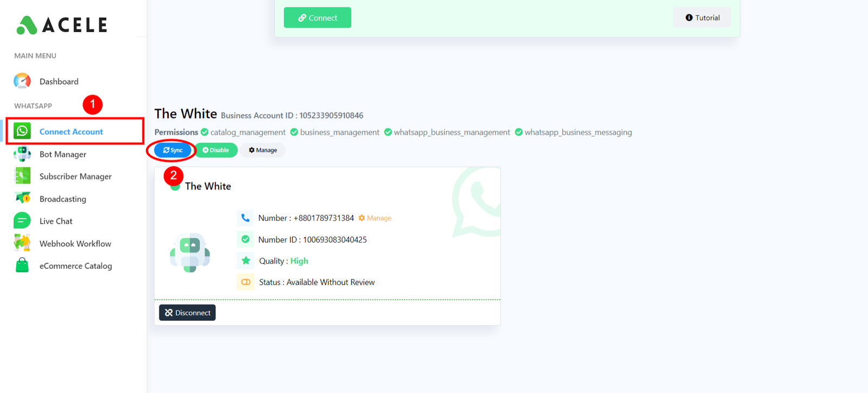868x393 pixels.
Task: Navigate to Broadcasting
Action: pos(63,199)
